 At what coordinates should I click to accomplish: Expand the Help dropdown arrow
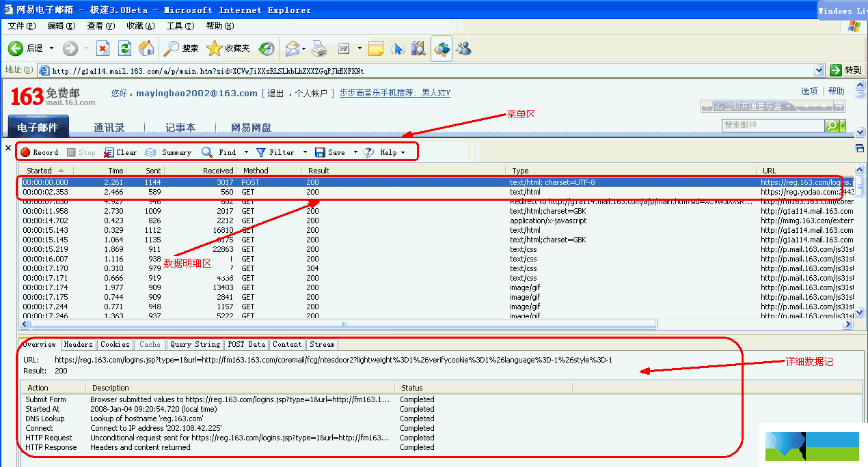(403, 152)
